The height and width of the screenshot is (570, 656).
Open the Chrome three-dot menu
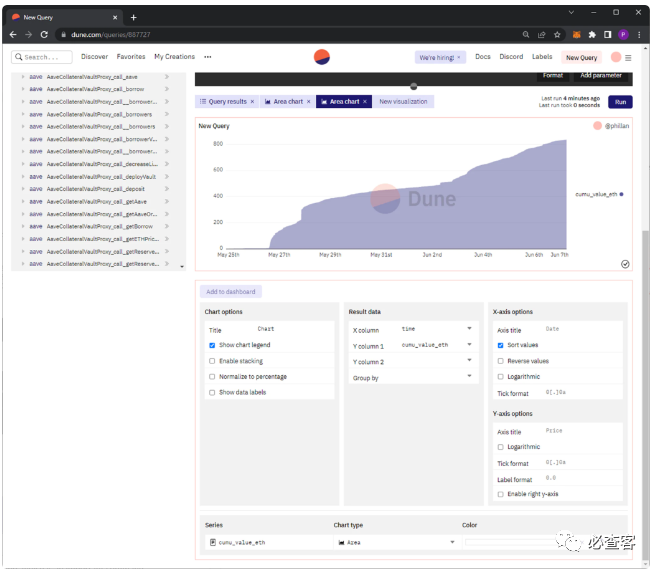(639, 35)
